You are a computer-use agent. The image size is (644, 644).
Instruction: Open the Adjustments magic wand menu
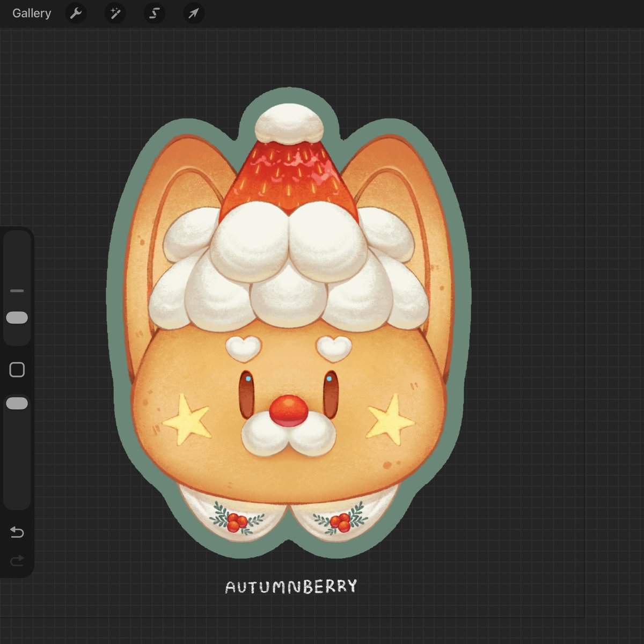115,13
